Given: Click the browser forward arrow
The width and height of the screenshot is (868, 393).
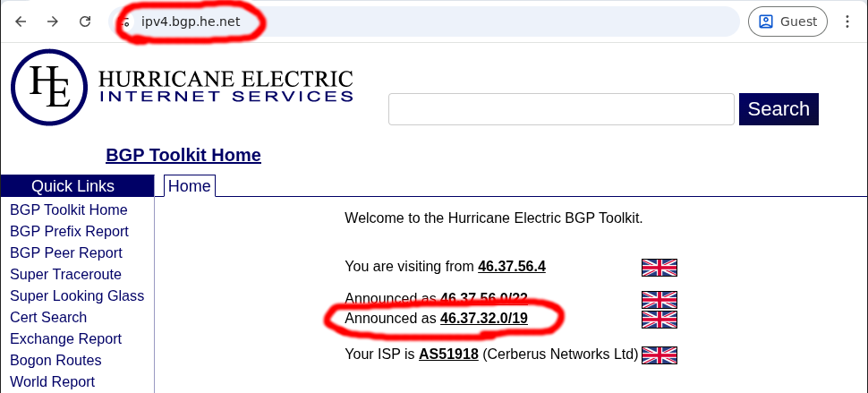Looking at the screenshot, I should click(x=53, y=21).
